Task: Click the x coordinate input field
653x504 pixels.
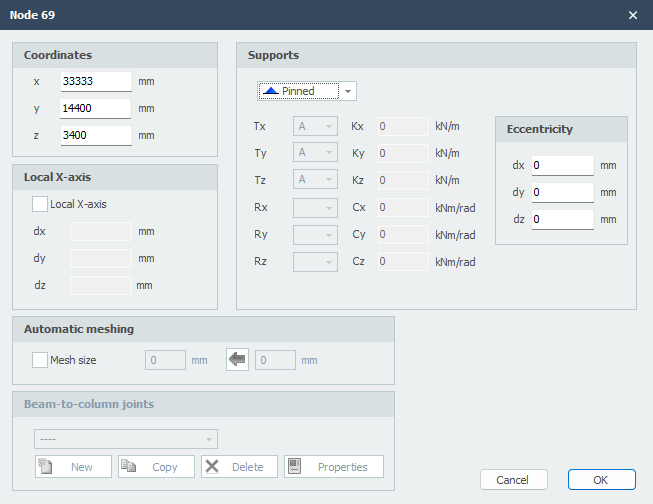Action: [x=96, y=82]
